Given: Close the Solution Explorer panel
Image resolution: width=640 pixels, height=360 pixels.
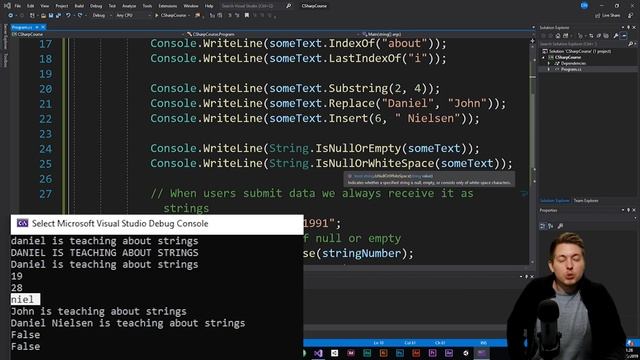Looking at the screenshot, I should [634, 27].
